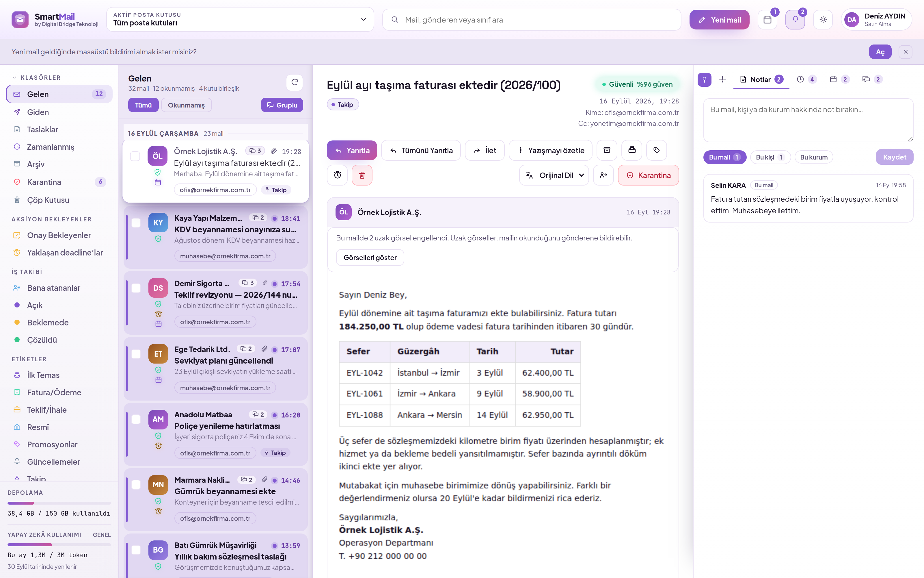
Task: Open the clock history tab with count 4
Action: (806, 79)
